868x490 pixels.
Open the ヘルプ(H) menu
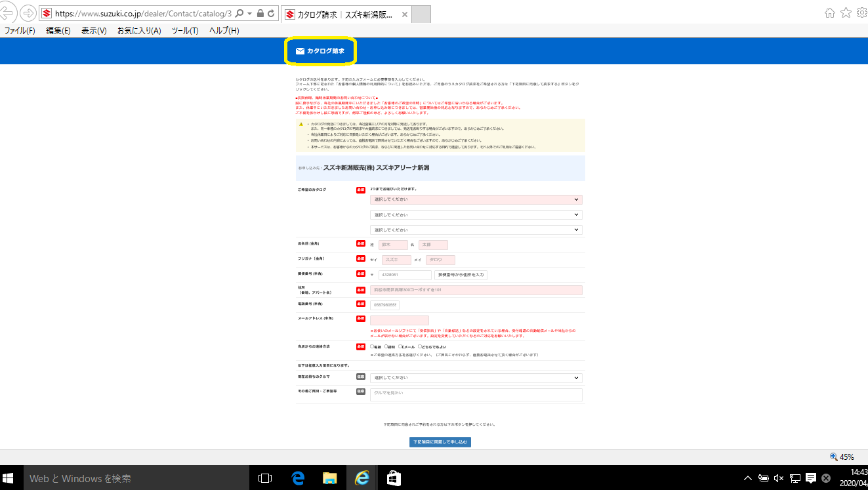point(224,31)
